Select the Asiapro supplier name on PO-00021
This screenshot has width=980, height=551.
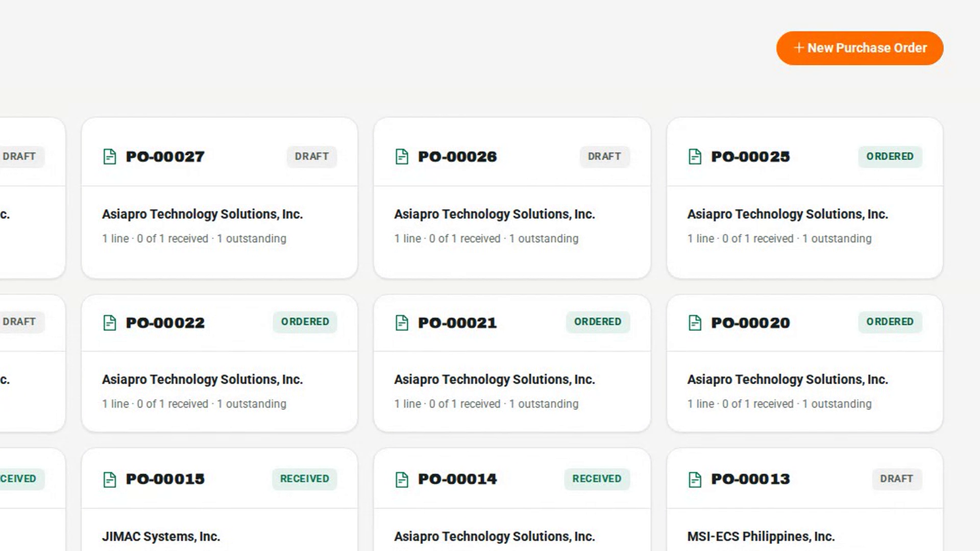point(495,380)
